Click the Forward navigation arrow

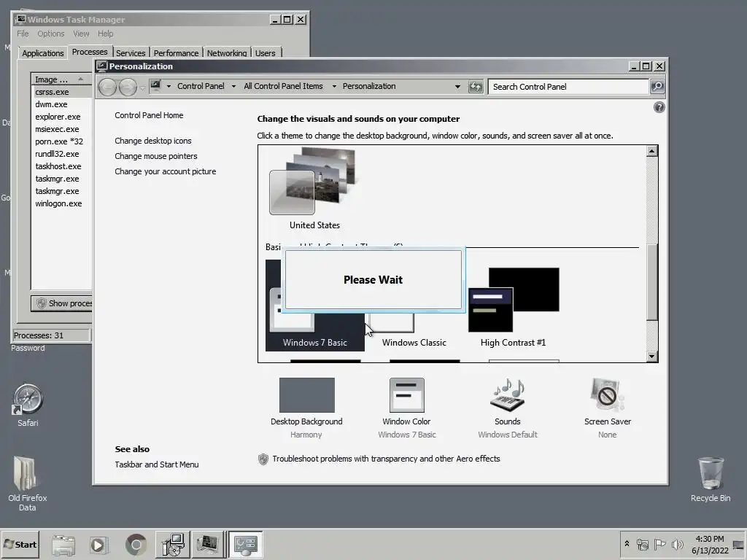point(128,87)
